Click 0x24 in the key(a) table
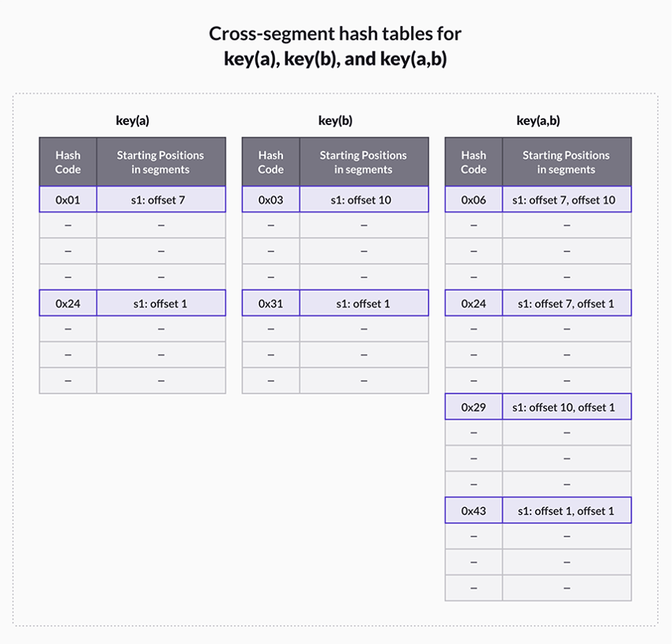 pyautogui.click(x=68, y=304)
